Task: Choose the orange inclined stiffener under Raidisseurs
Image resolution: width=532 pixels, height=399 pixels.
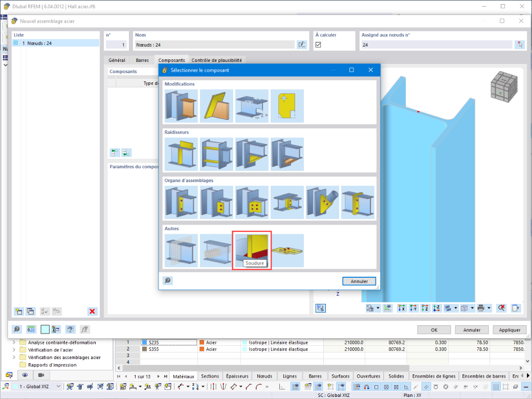Action: pyautogui.click(x=287, y=154)
